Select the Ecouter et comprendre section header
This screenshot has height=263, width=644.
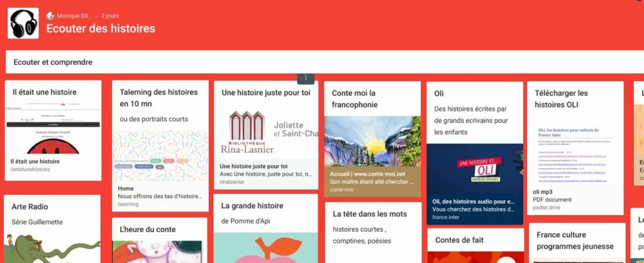tap(325, 62)
